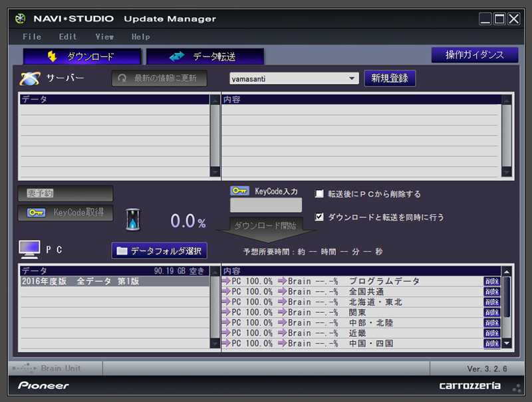Click the 新規登録 button
The width and height of the screenshot is (532, 402).
click(390, 78)
